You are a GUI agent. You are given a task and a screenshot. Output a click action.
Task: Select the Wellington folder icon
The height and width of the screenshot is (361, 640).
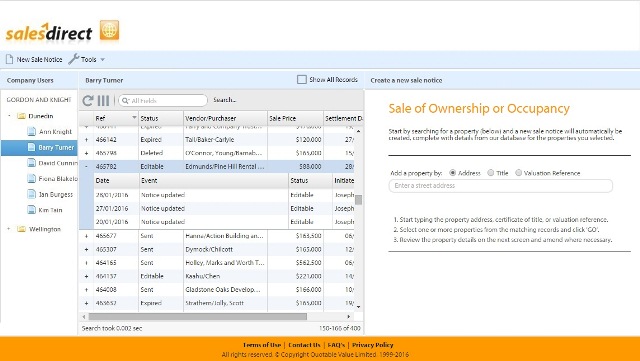pyautogui.click(x=22, y=229)
